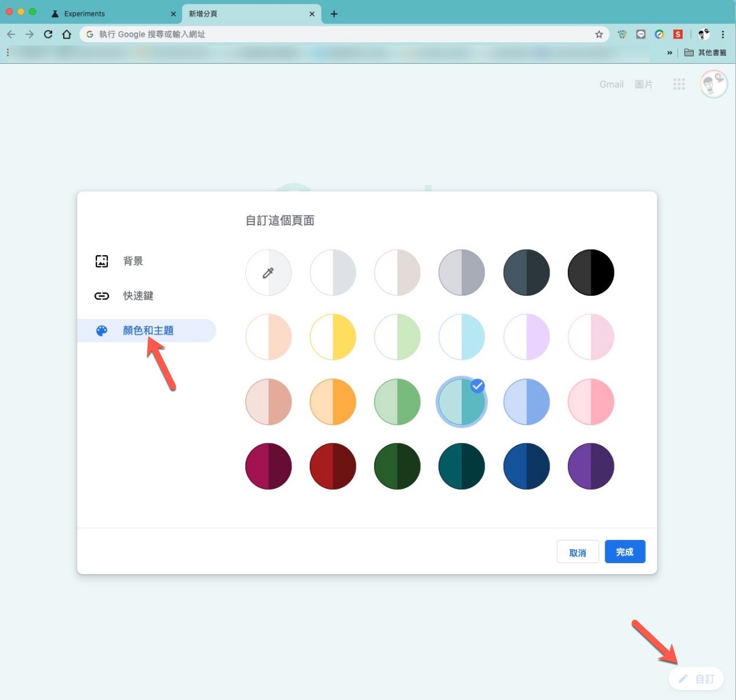Viewport: 736px width, 700px height.
Task: Choose the white and peach theme
Action: tap(269, 337)
